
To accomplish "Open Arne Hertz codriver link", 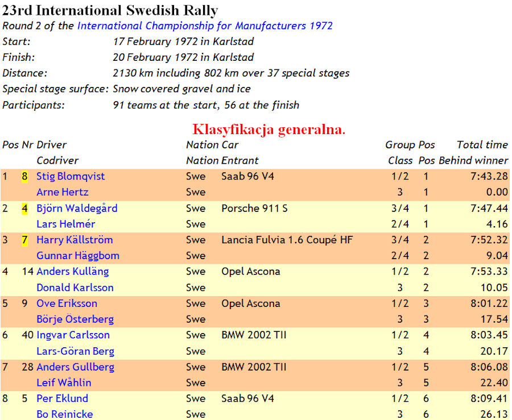I will (x=63, y=192).
